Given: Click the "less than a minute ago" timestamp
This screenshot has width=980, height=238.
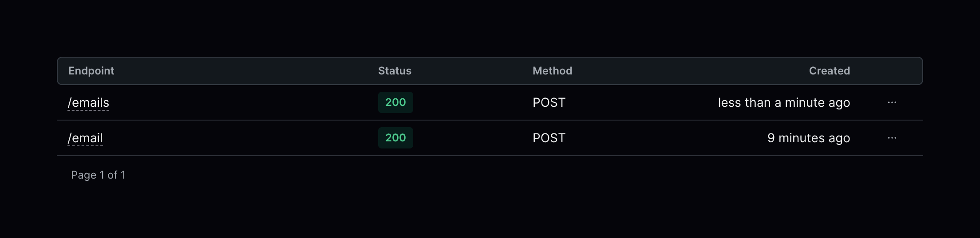Looking at the screenshot, I should pyautogui.click(x=784, y=103).
